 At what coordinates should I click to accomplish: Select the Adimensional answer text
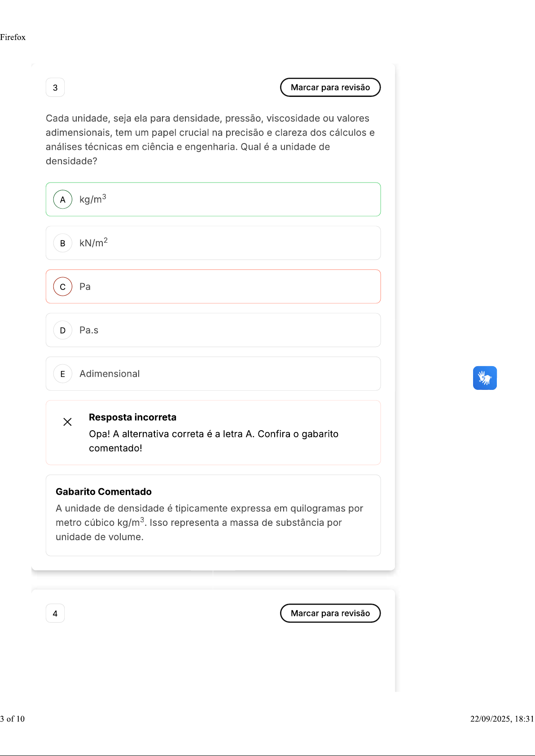click(x=110, y=374)
